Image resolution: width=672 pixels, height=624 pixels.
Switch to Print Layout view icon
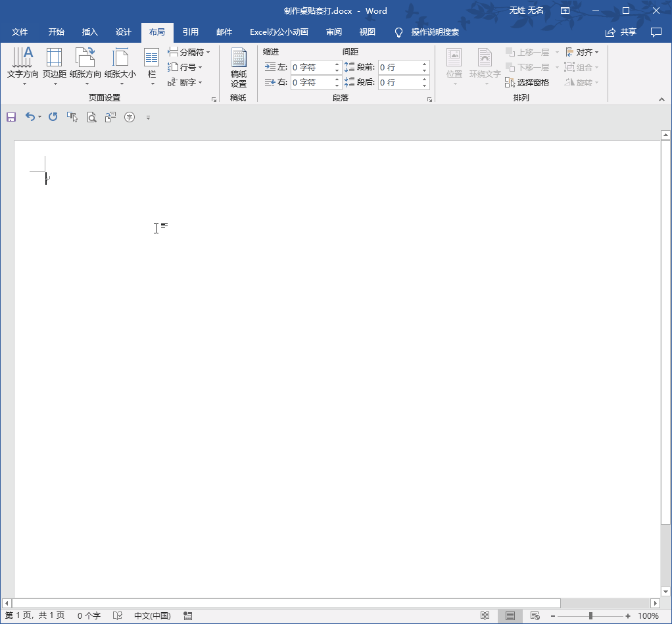510,616
